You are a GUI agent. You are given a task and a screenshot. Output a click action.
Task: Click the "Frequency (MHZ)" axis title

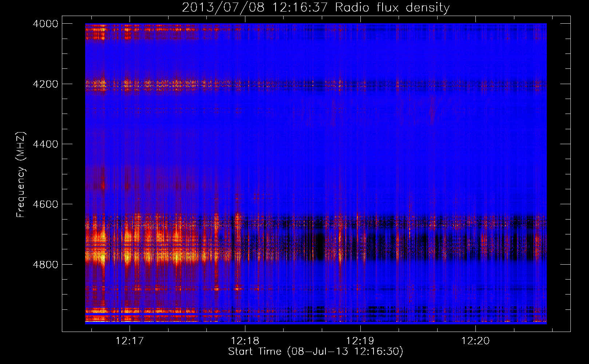tap(21, 174)
